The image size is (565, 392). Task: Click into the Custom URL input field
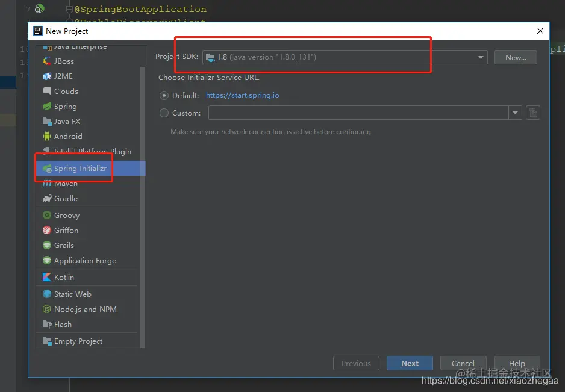click(x=358, y=113)
